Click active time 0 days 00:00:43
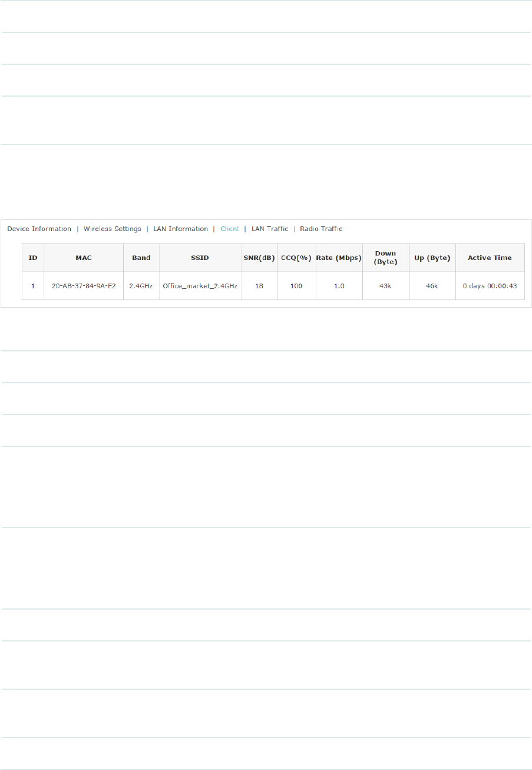532x770 pixels. coord(490,286)
